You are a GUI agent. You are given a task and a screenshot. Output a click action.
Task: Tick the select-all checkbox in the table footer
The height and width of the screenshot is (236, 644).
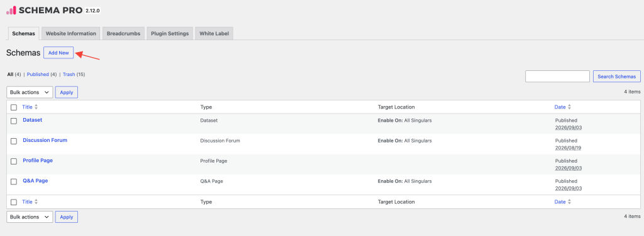pos(14,202)
